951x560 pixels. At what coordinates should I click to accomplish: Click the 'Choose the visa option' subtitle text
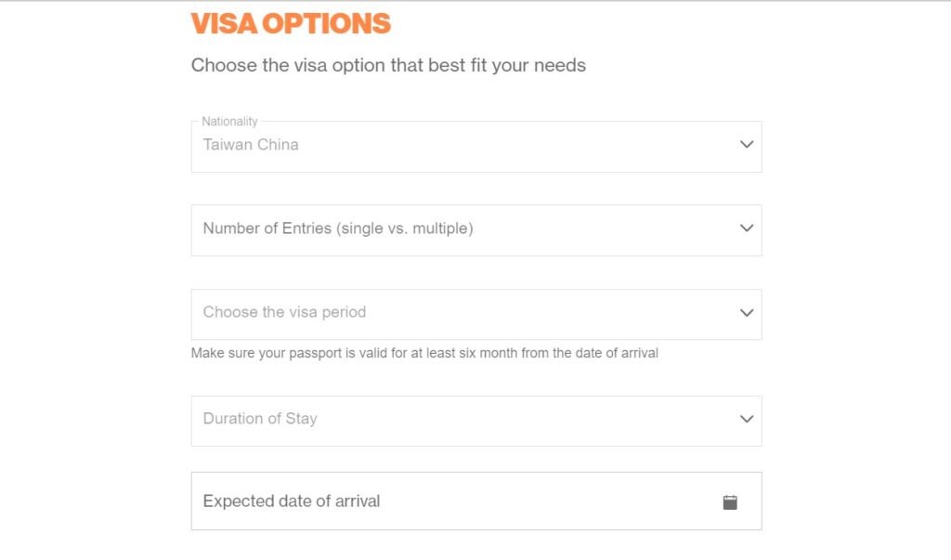point(388,66)
